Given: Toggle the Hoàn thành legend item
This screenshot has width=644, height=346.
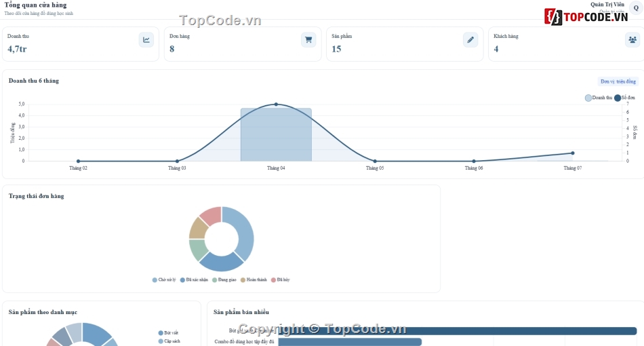Looking at the screenshot, I should point(254,280).
